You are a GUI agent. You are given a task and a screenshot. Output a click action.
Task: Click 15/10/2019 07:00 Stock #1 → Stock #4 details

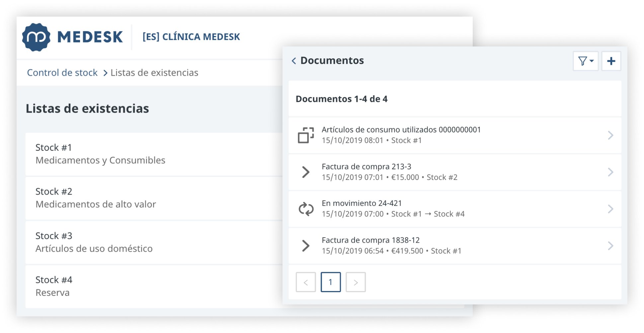(393, 214)
